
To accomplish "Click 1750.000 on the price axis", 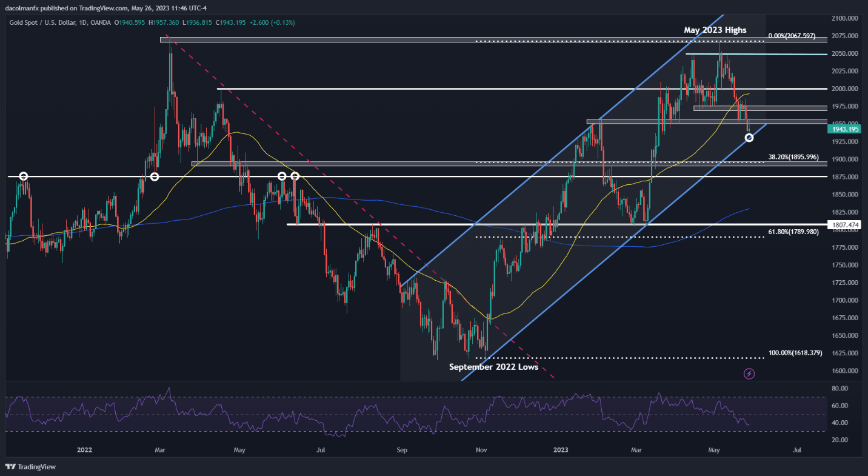I will (846, 265).
